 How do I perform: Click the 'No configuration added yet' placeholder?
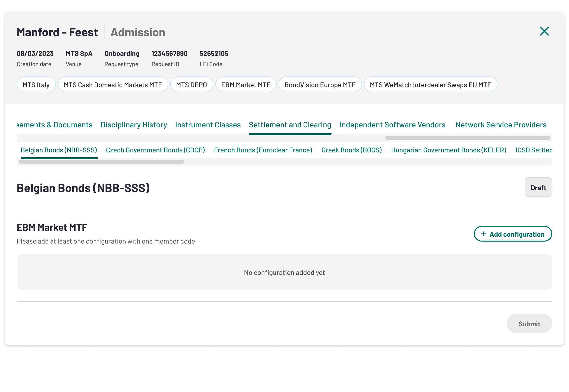click(284, 272)
